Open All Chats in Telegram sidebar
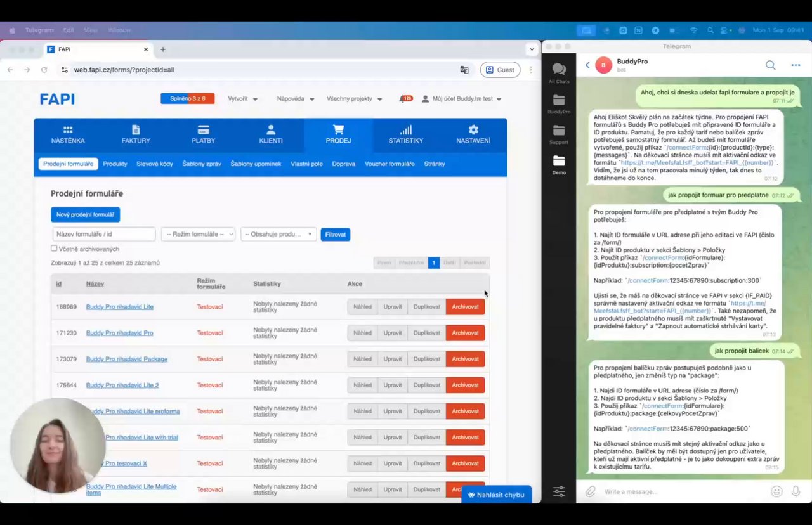 (x=559, y=74)
